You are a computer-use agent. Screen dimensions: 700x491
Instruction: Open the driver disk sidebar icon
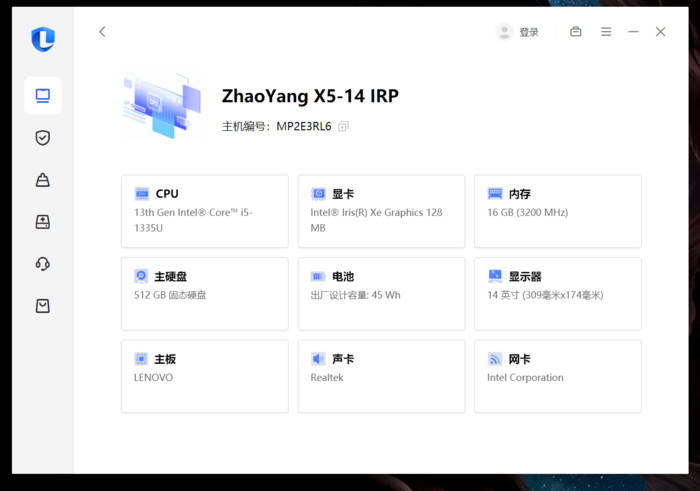click(43, 222)
